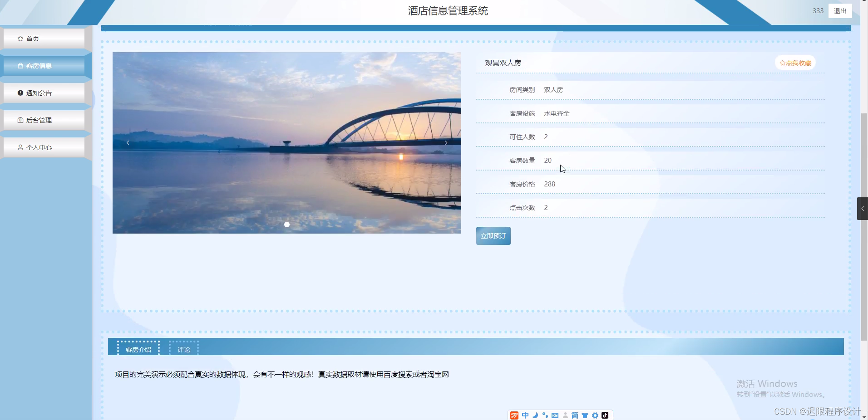Click the room description paragraph text
The width and height of the screenshot is (868, 420).
(281, 375)
